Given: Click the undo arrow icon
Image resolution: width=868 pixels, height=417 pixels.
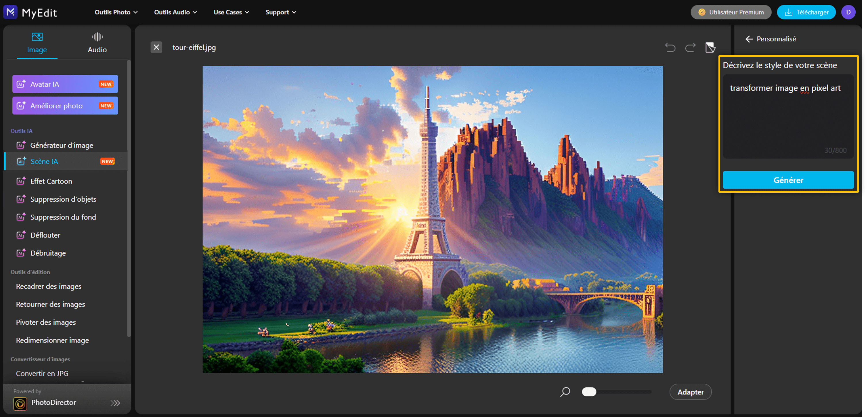Looking at the screenshot, I should [x=670, y=47].
